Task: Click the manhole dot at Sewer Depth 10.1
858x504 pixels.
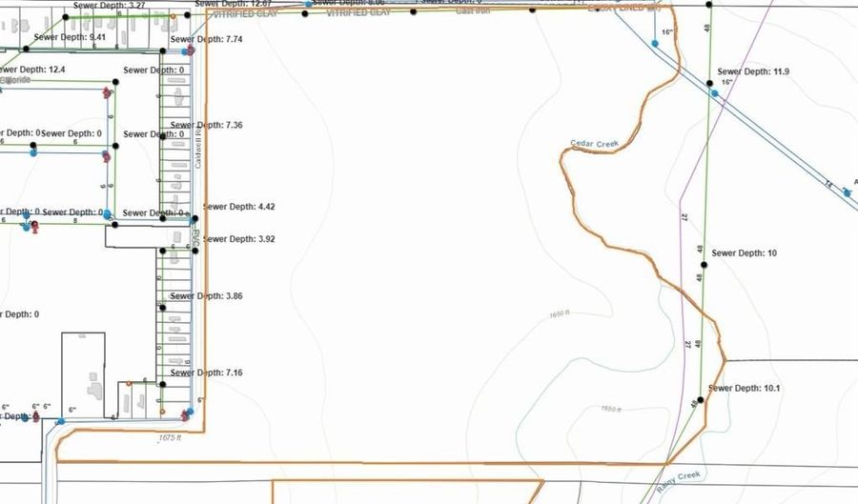Action: 699,400
